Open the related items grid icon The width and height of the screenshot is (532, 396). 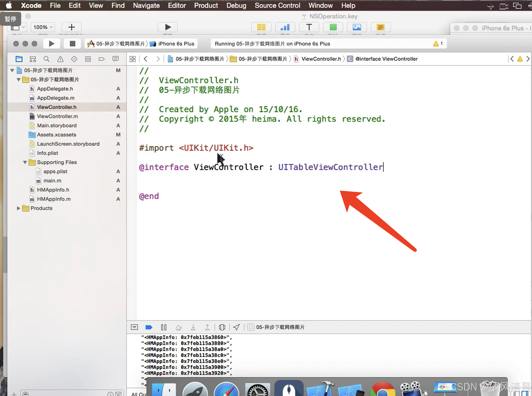[x=133, y=59]
